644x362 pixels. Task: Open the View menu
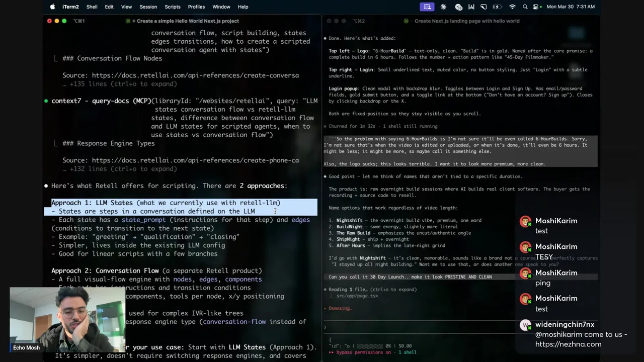pos(126,7)
